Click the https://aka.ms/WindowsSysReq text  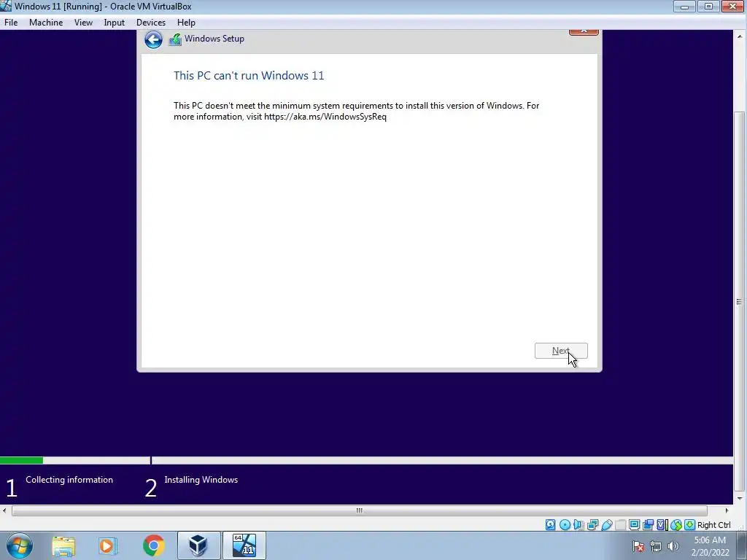pos(325,117)
